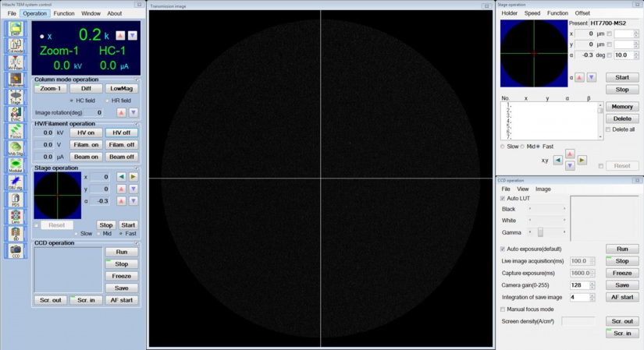Click the alpha angle input field showing 10.0
Image resolution: width=644 pixels, height=350 pixels.
pos(622,55)
